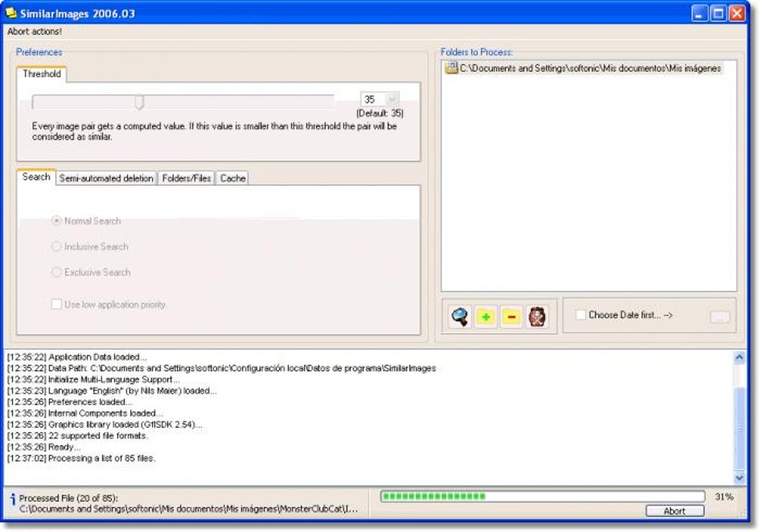Click the log scrollbar thumb
This screenshot has width=760, height=532.
(739, 428)
